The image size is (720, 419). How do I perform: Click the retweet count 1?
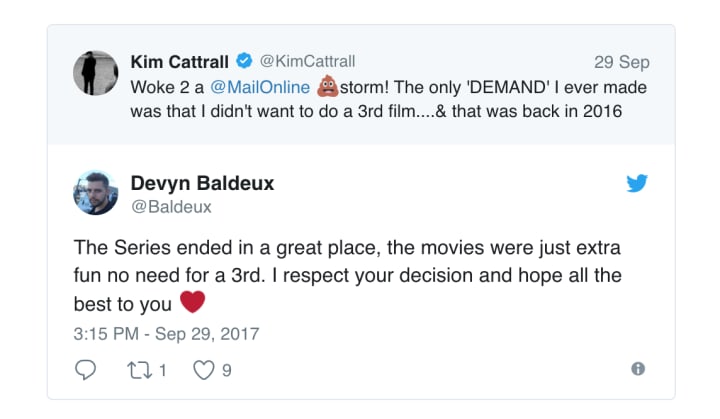pyautogui.click(x=163, y=370)
